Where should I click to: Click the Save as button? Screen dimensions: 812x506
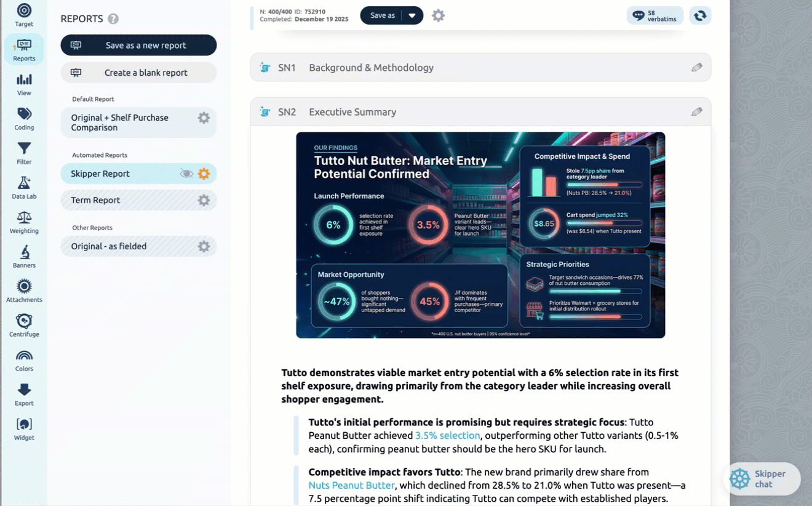[x=382, y=15]
